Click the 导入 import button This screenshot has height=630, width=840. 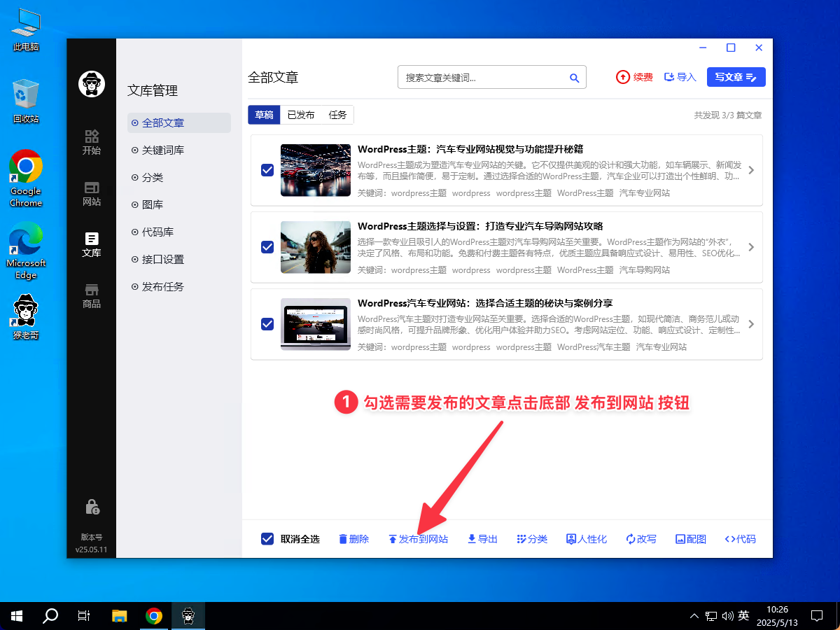click(680, 77)
